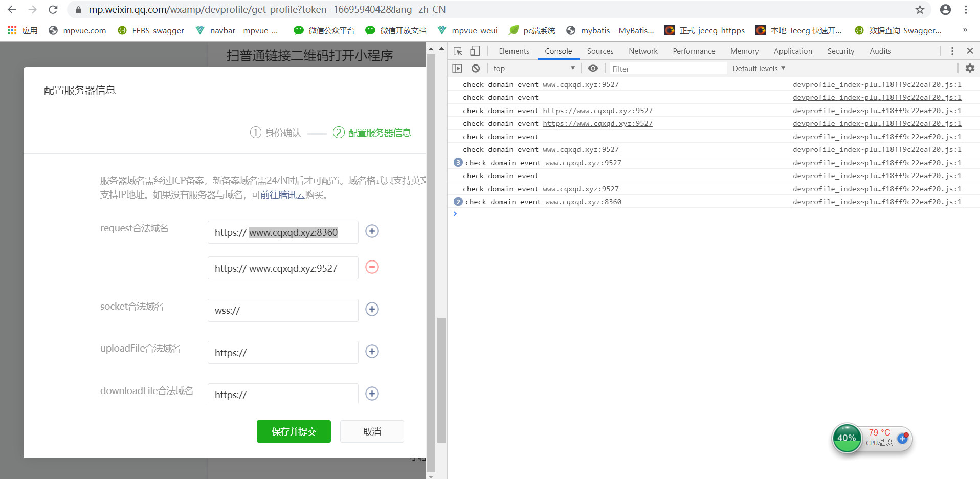This screenshot has width=980, height=479.
Task: Cancel the dialog with 取消
Action: click(x=372, y=431)
